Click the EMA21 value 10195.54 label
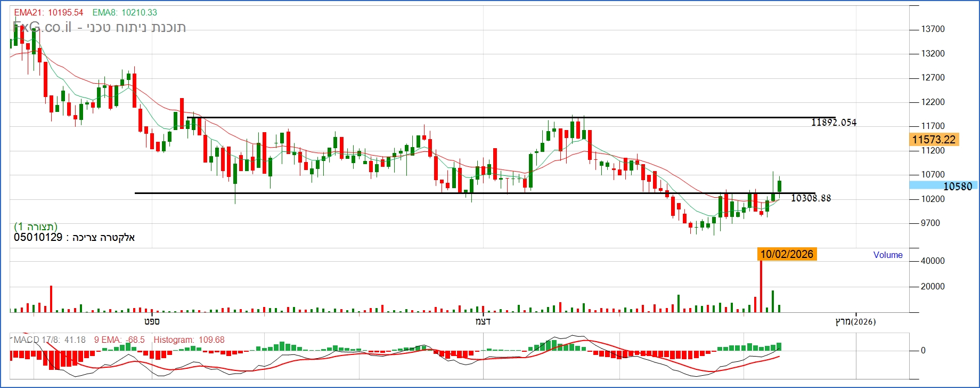 pyautogui.click(x=48, y=12)
